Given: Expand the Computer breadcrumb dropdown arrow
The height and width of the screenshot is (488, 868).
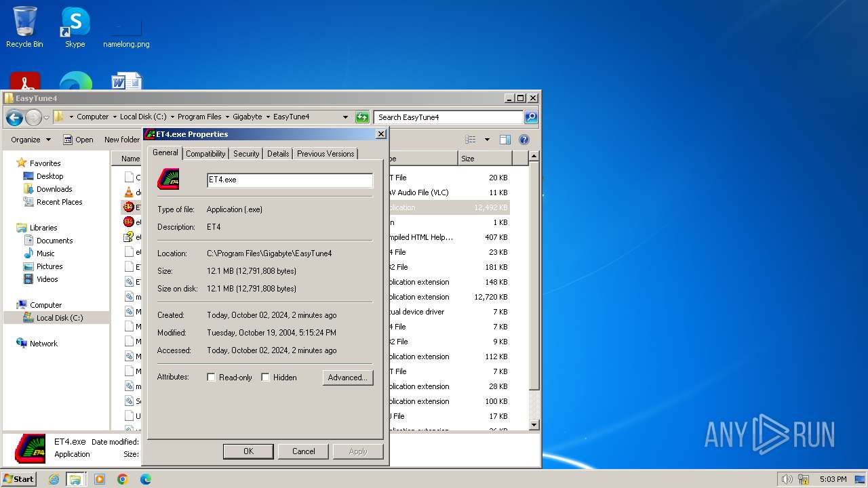Looking at the screenshot, I should (115, 117).
